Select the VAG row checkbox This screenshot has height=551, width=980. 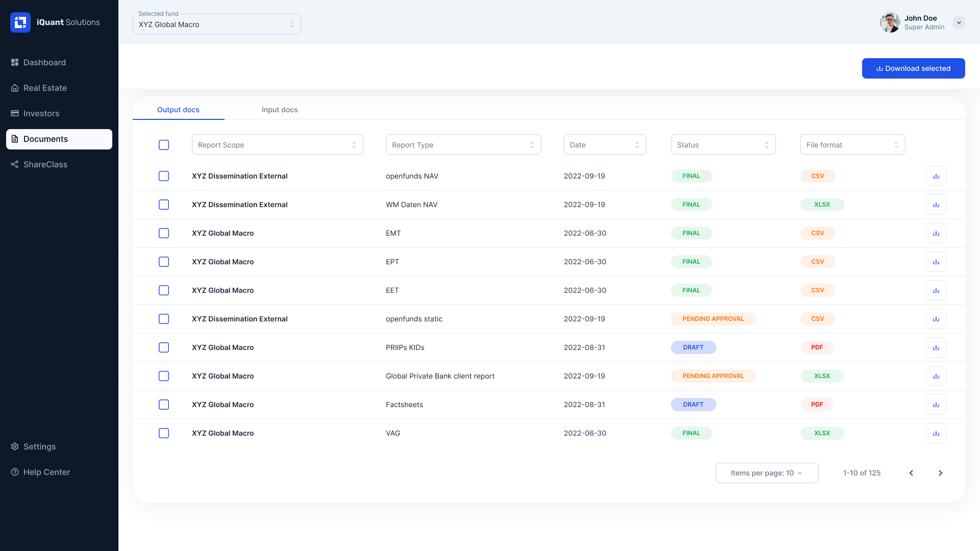[x=164, y=433]
